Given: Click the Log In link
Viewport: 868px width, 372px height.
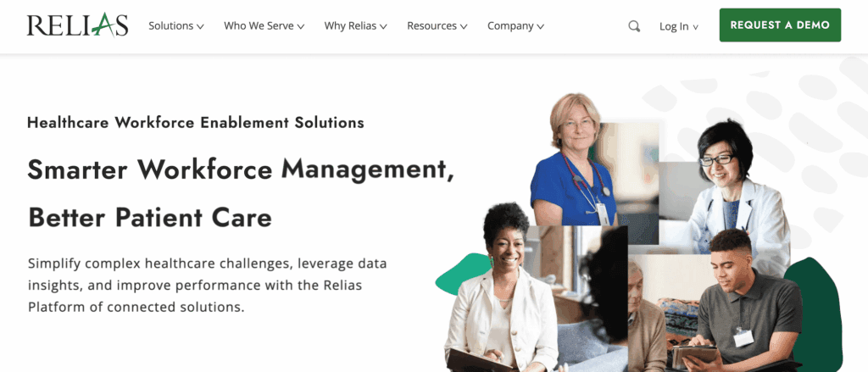Looking at the screenshot, I should (x=674, y=26).
